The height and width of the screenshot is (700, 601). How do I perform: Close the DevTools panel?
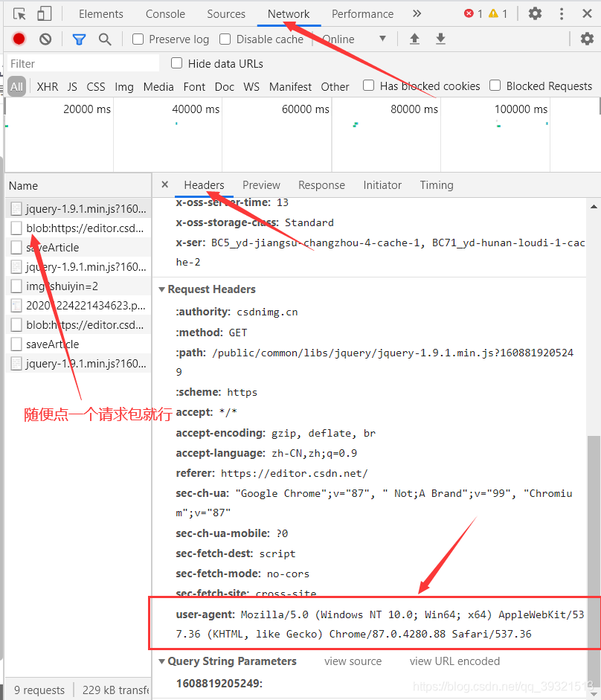pos(587,14)
